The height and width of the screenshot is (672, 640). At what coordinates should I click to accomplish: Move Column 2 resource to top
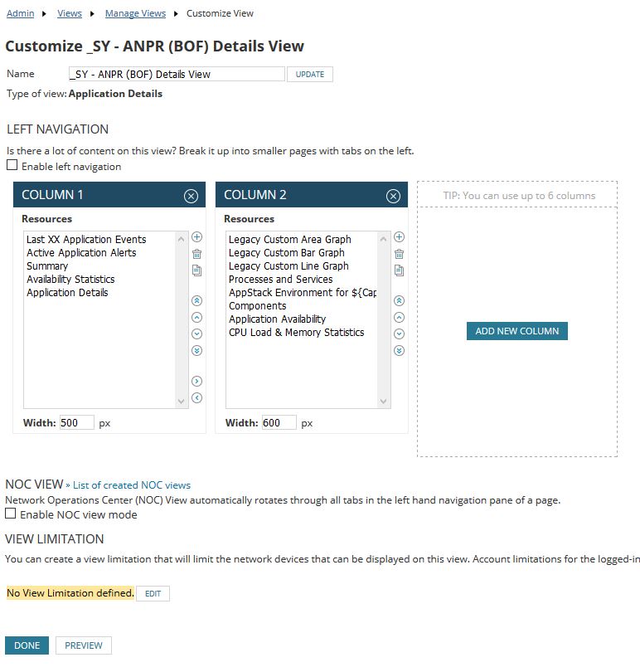399,300
